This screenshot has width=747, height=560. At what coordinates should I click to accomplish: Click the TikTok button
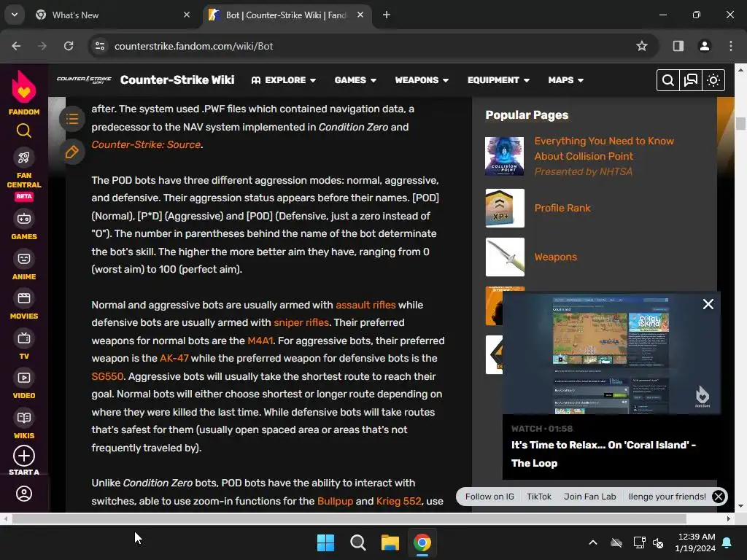coord(539,497)
